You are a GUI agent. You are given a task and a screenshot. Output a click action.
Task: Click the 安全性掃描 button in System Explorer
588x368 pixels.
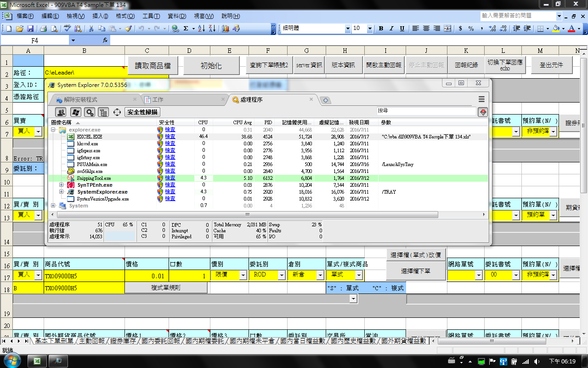(142, 112)
